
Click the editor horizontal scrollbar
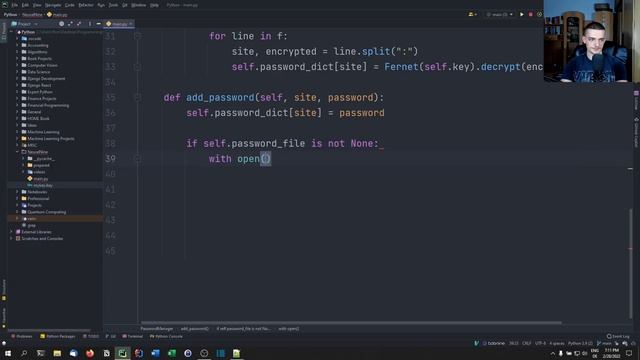tap(351, 322)
